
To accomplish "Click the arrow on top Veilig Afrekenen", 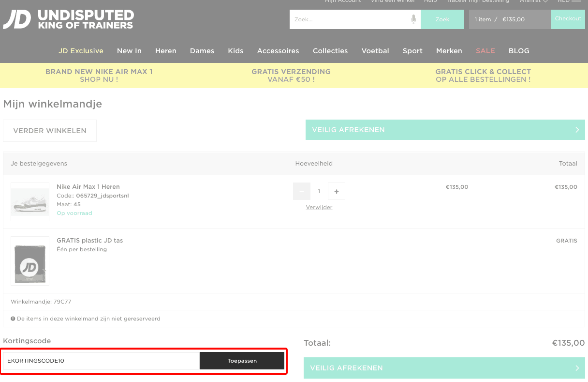I will (577, 130).
